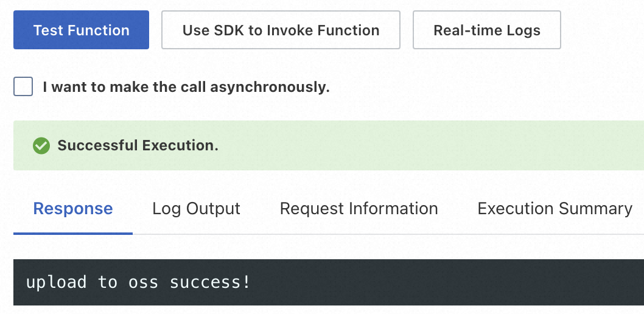The width and height of the screenshot is (644, 314).
Task: Open the Request Information tab
Action: click(x=359, y=209)
